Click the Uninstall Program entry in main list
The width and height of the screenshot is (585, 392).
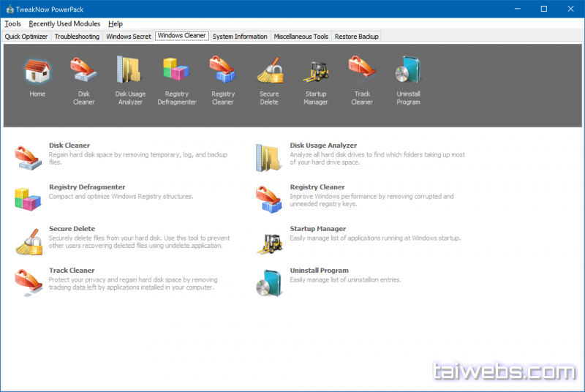319,271
